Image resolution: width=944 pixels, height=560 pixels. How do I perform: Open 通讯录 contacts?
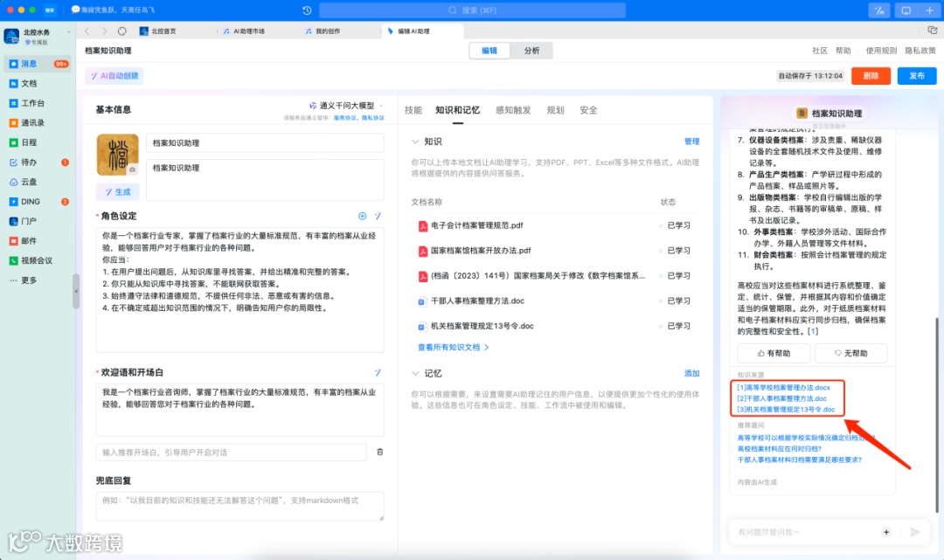[x=28, y=122]
